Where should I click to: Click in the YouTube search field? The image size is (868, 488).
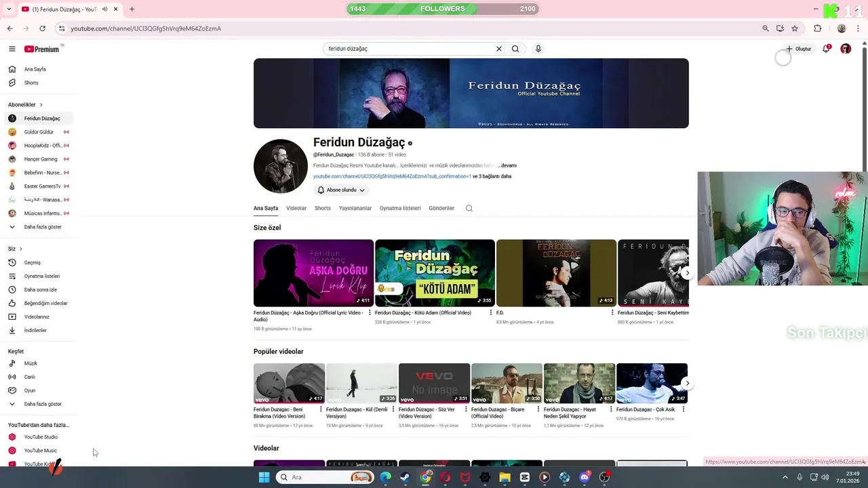409,49
